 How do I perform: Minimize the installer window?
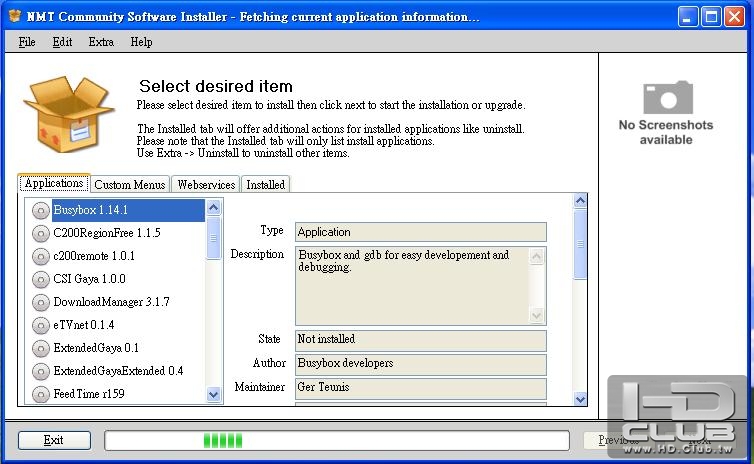pyautogui.click(x=688, y=17)
